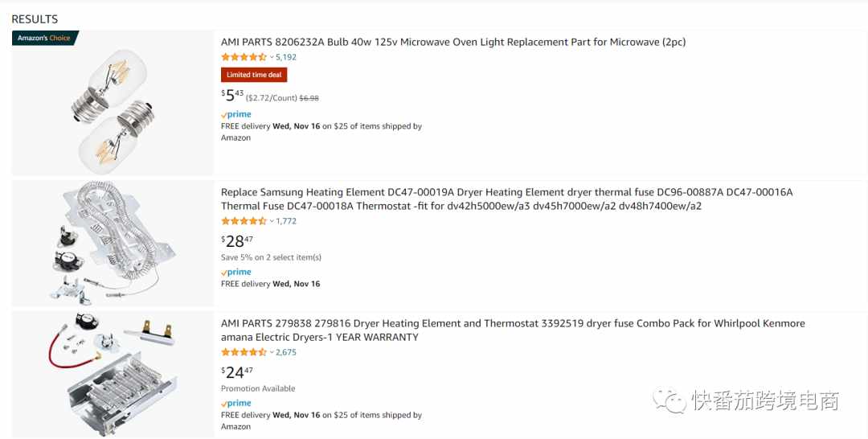Open the Samsung heating element product image
The height and width of the screenshot is (439, 868).
[113, 243]
